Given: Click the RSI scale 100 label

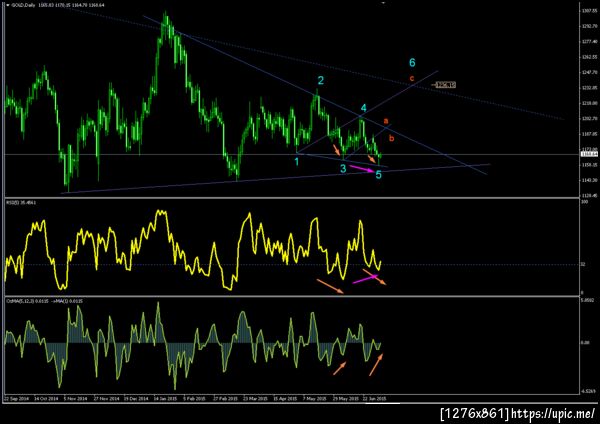Looking at the screenshot, I should coord(584,202).
